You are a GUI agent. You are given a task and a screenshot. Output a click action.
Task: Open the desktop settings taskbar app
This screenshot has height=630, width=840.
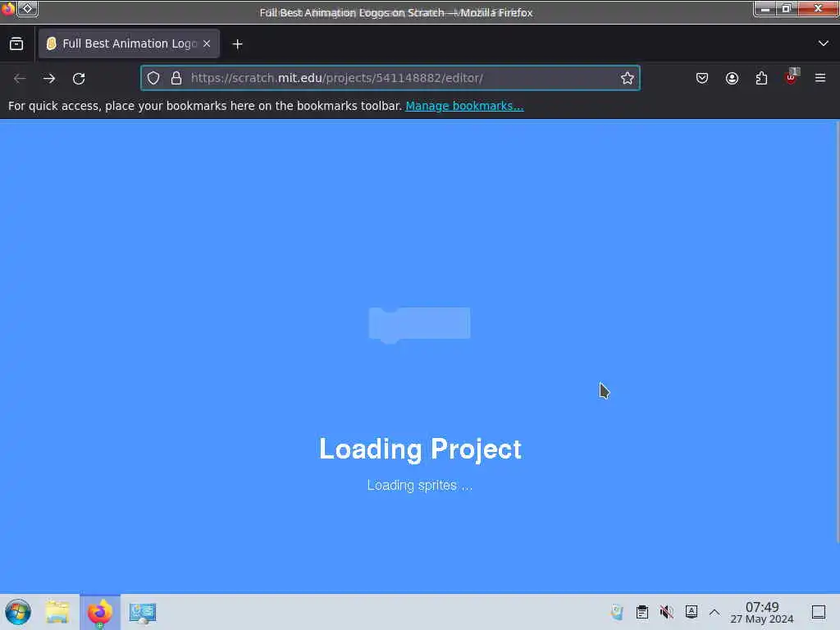pyautogui.click(x=143, y=613)
